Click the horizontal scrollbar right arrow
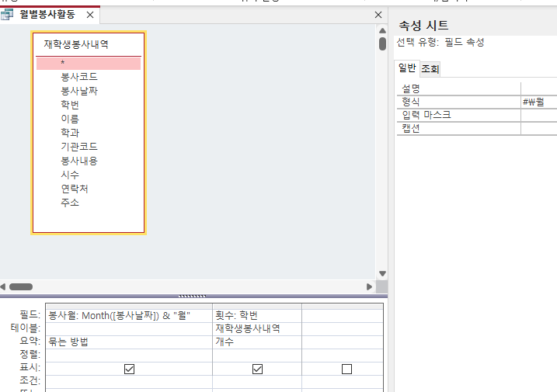Image resolution: width=557 pixels, height=392 pixels. tap(371, 286)
